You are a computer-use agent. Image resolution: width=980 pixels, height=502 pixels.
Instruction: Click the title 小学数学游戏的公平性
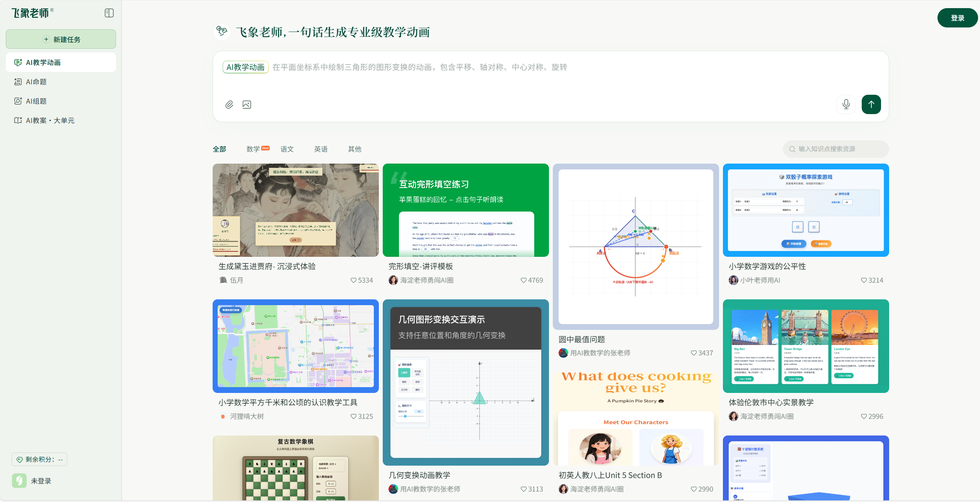coord(767,266)
